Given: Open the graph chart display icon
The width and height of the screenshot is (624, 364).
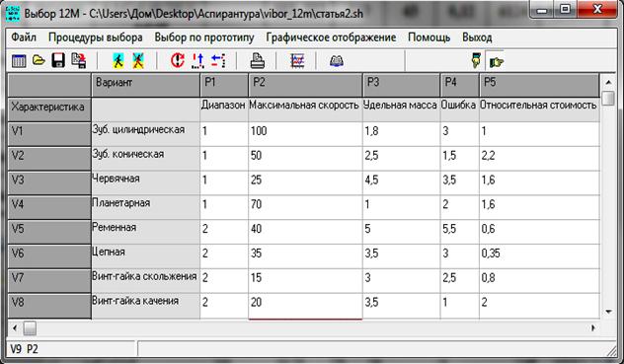Looking at the screenshot, I should click(297, 61).
